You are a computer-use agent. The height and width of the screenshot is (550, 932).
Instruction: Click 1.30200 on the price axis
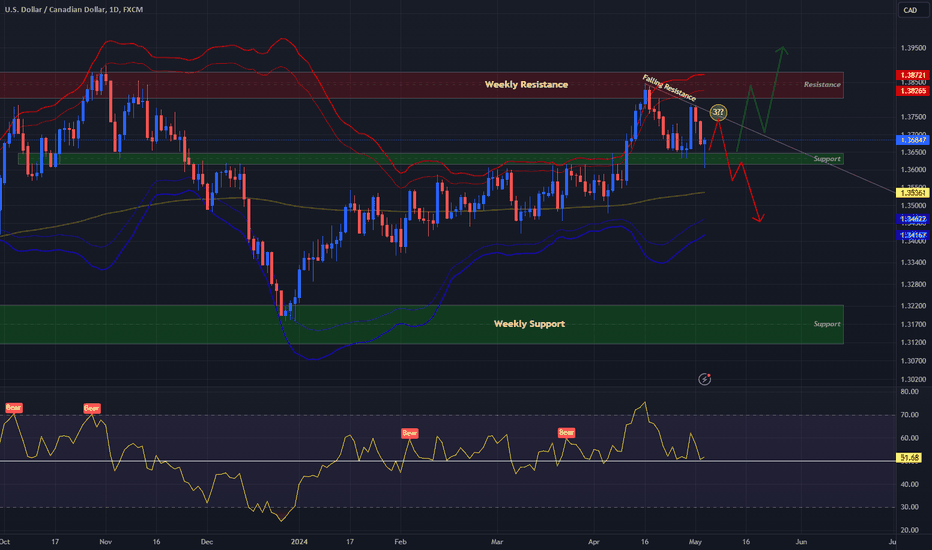tap(913, 379)
